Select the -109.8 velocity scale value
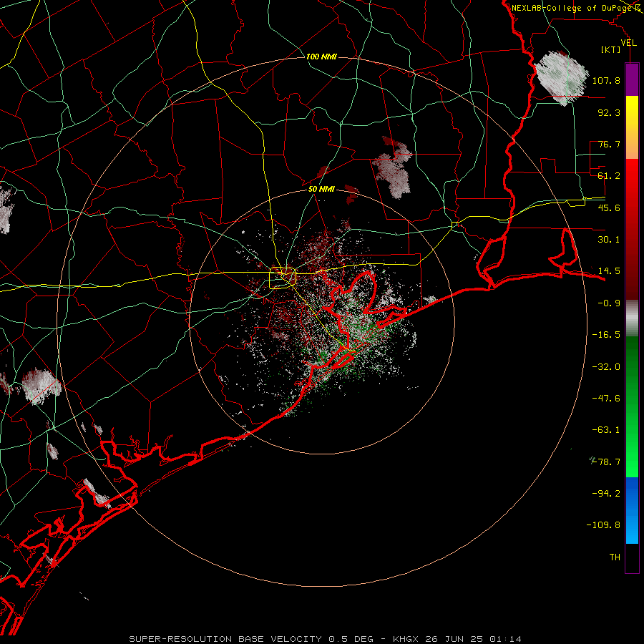This screenshot has height=644, width=644. (603, 525)
